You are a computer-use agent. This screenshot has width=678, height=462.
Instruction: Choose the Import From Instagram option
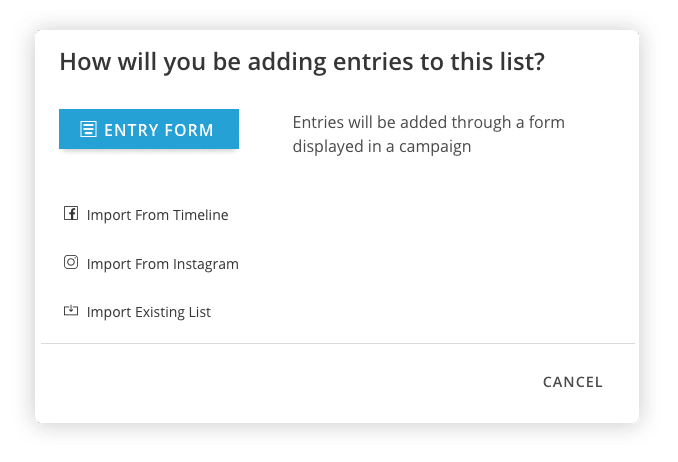pos(162,265)
